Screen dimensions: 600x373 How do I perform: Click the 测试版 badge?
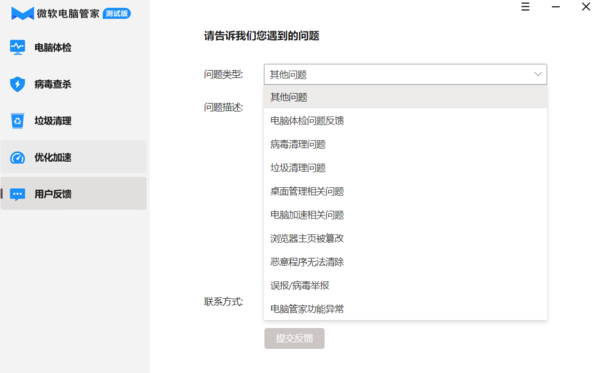(117, 13)
